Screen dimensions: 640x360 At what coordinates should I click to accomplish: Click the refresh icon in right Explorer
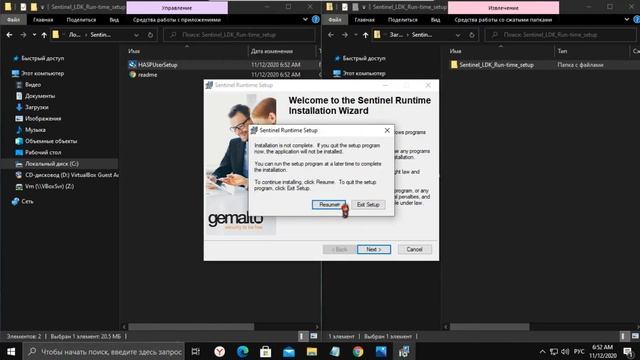click(472, 35)
